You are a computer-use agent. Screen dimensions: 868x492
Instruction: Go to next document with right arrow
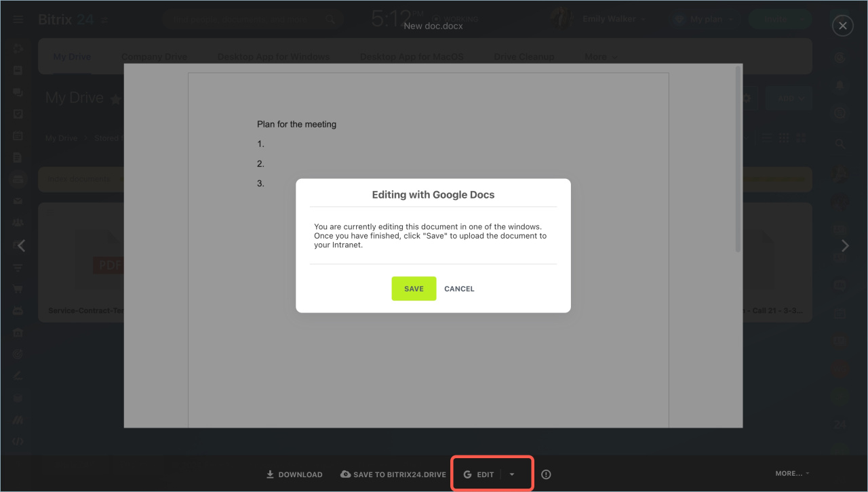click(x=845, y=245)
